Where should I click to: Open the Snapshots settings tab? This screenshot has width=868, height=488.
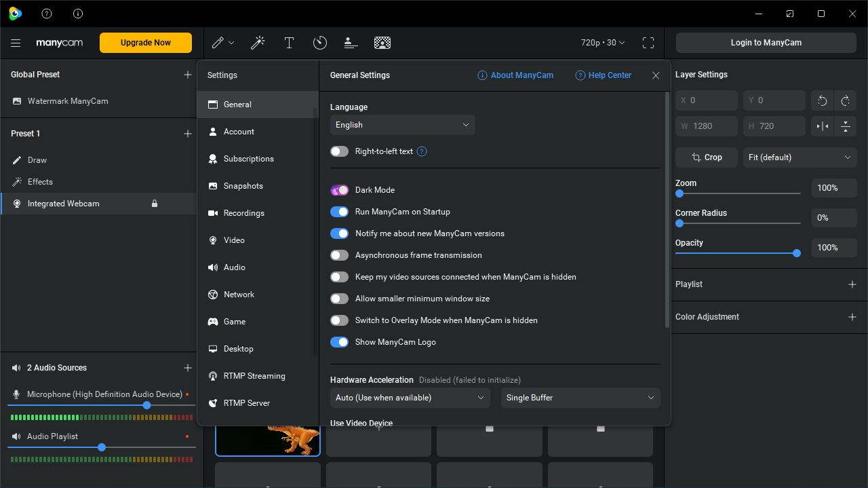tap(258, 186)
